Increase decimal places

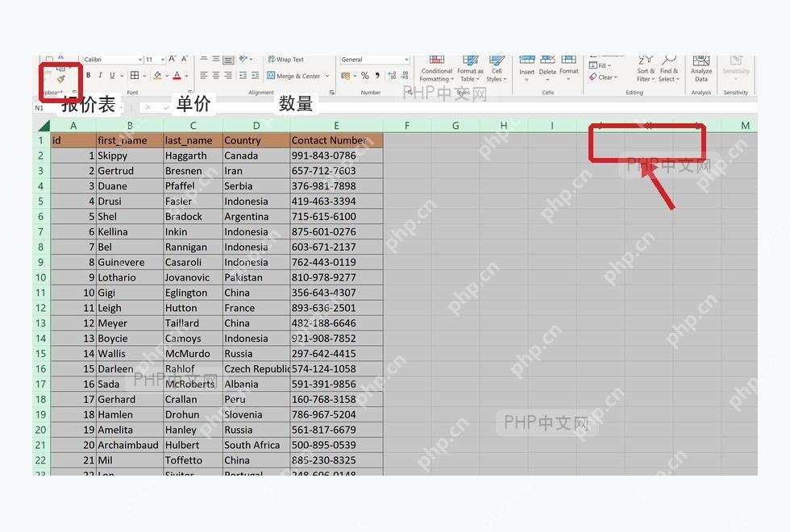pos(392,76)
